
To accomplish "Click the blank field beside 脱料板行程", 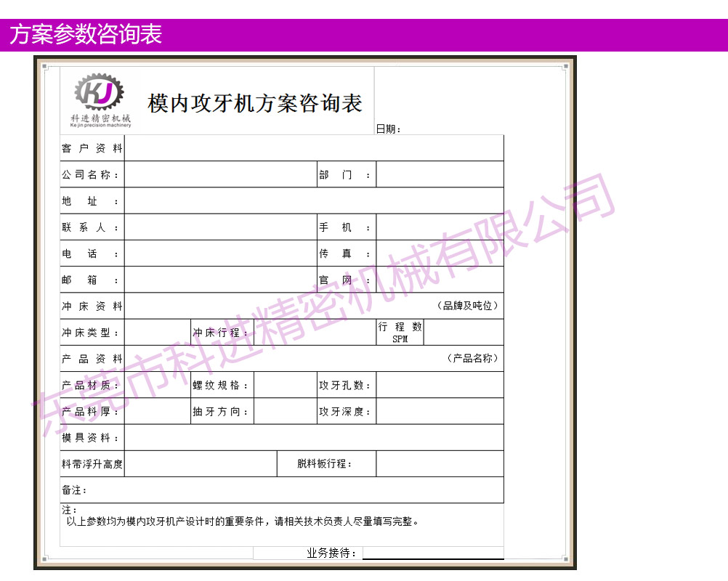I will click(440, 463).
